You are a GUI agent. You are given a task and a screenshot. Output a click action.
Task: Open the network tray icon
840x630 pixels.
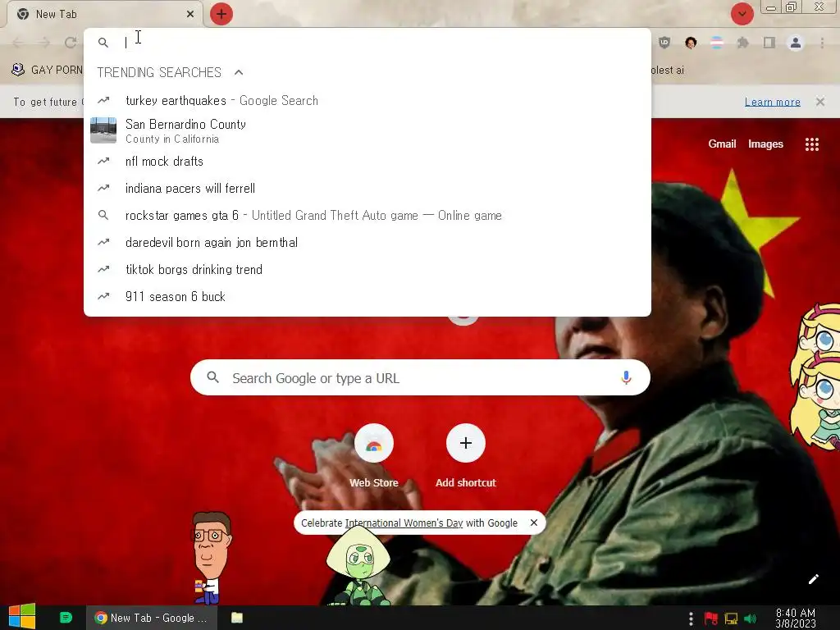coord(731,619)
